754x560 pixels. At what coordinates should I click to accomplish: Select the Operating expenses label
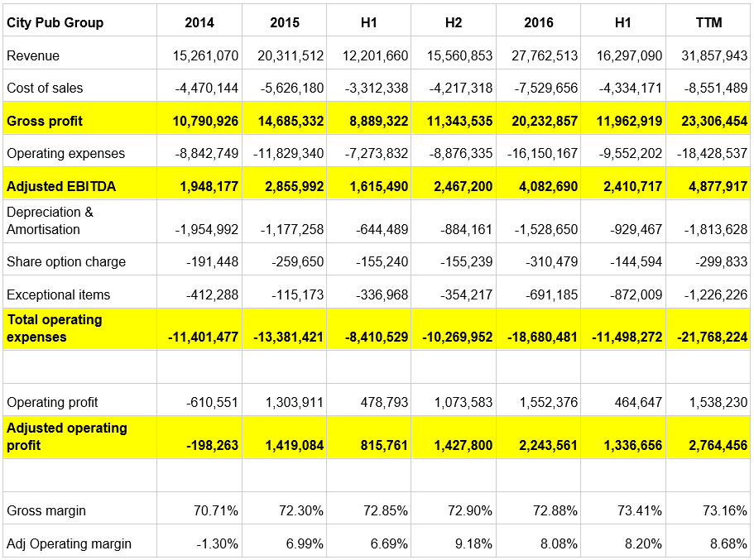[x=66, y=153]
